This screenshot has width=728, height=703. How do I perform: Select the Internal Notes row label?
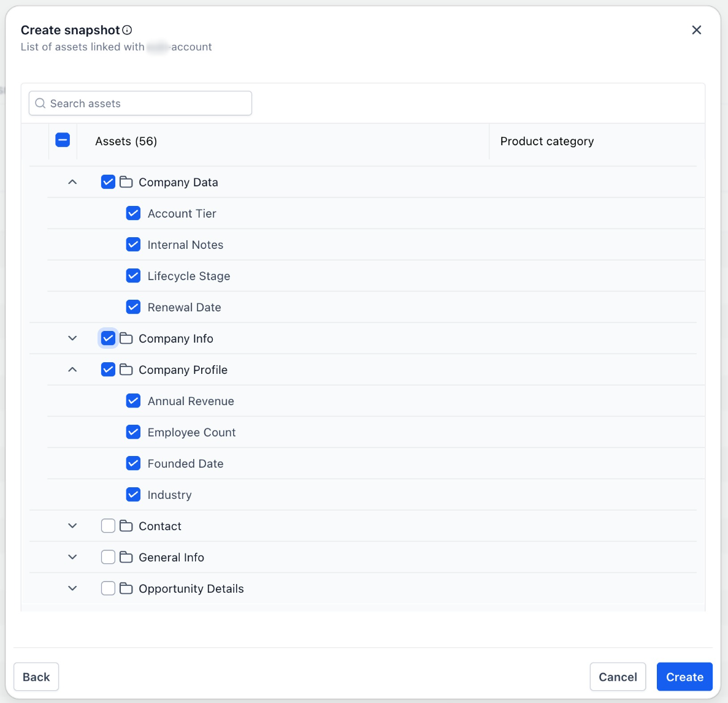[x=185, y=245]
